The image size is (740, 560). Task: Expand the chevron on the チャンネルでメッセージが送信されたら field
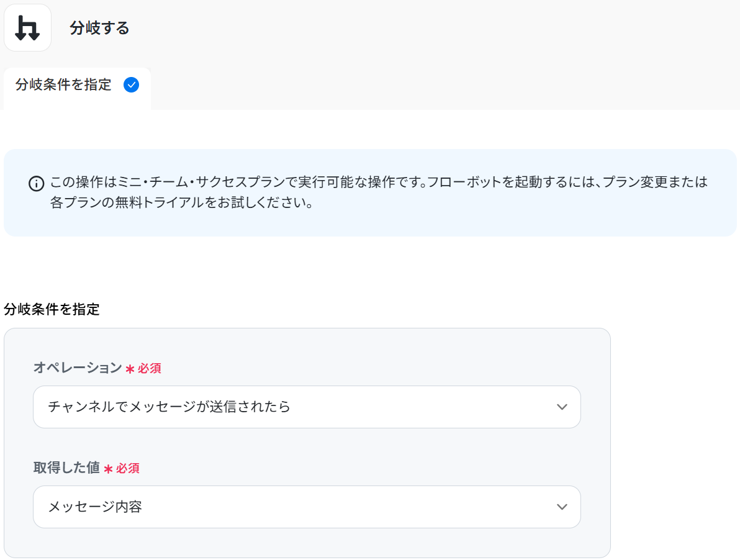[x=562, y=407]
